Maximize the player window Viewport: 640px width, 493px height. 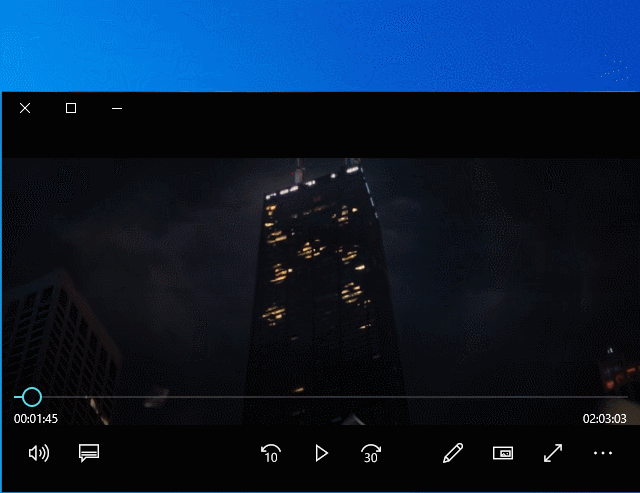click(71, 108)
